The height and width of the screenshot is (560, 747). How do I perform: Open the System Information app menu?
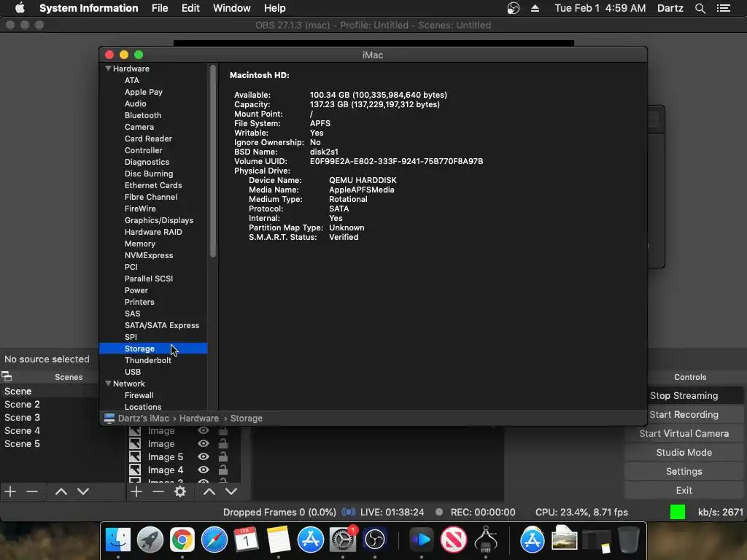pos(88,8)
